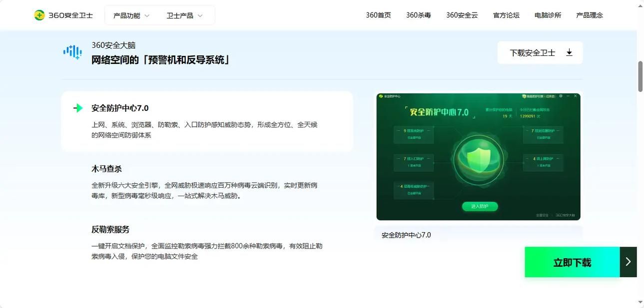Image resolution: width=644 pixels, height=308 pixels.
Task: Click the 反勒索服务 description paragraph
Action: [x=207, y=251]
